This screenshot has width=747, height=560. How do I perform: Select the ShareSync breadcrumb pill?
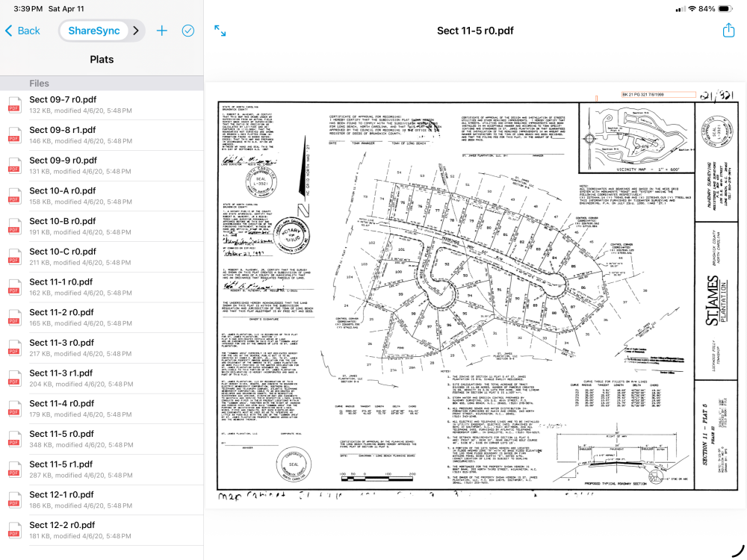(x=94, y=31)
